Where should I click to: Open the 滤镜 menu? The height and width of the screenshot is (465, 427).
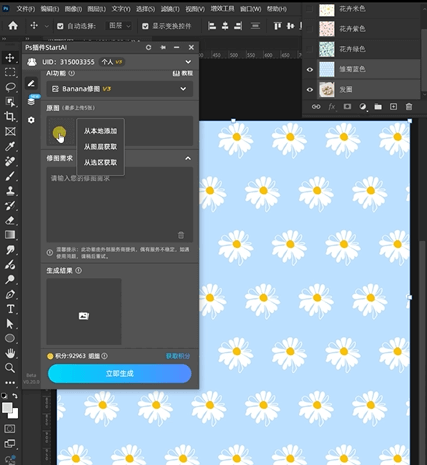coord(170,9)
